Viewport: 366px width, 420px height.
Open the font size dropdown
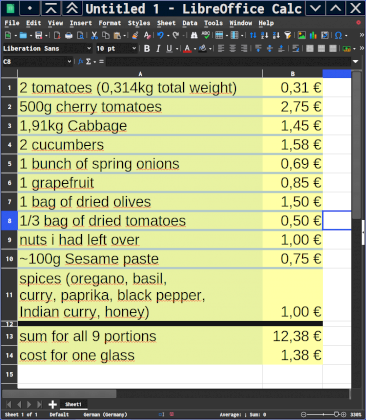(x=134, y=49)
